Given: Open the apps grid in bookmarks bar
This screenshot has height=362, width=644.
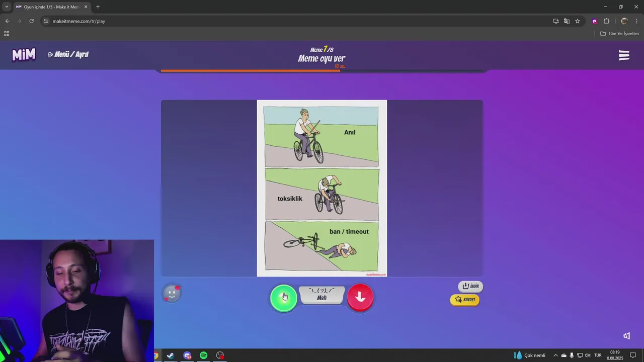Looking at the screenshot, I should coord(7,34).
